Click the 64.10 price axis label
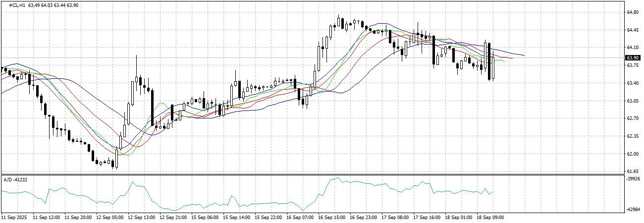644x223 pixels. pos(633,48)
